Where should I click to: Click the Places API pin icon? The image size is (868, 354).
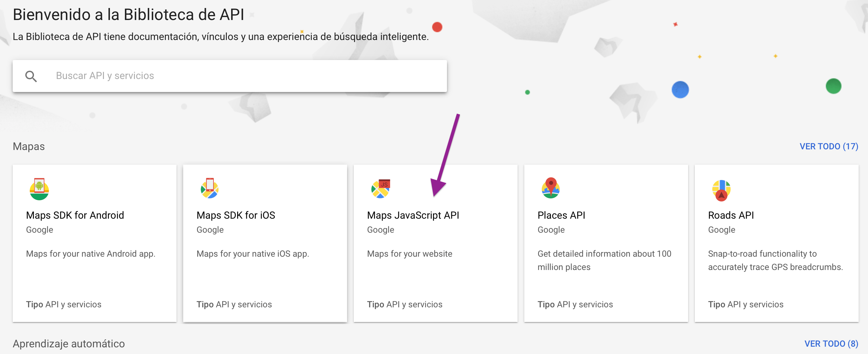click(551, 188)
